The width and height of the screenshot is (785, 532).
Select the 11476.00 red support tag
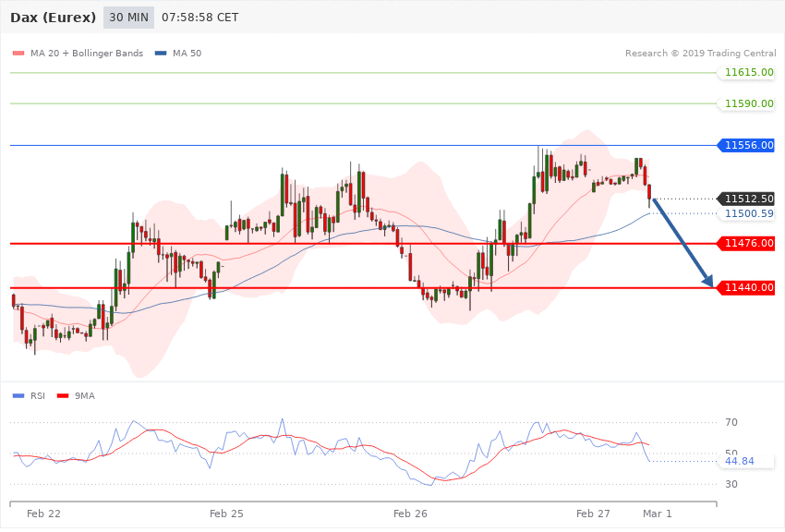coord(746,243)
